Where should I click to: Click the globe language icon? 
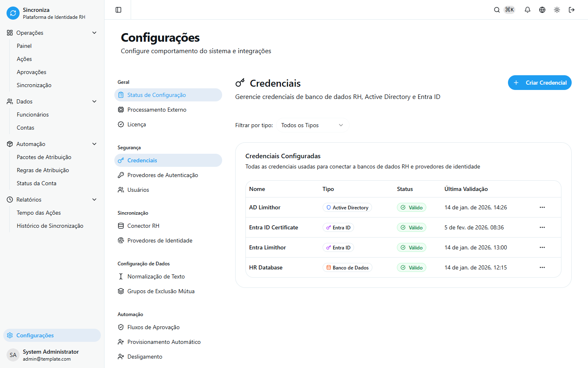542,9
